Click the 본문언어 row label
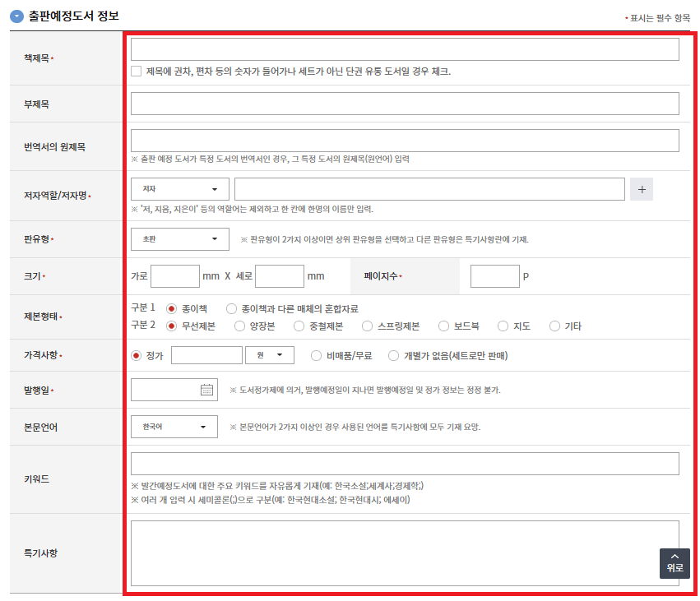Image resolution: width=700 pixels, height=601 pixels. click(x=40, y=427)
